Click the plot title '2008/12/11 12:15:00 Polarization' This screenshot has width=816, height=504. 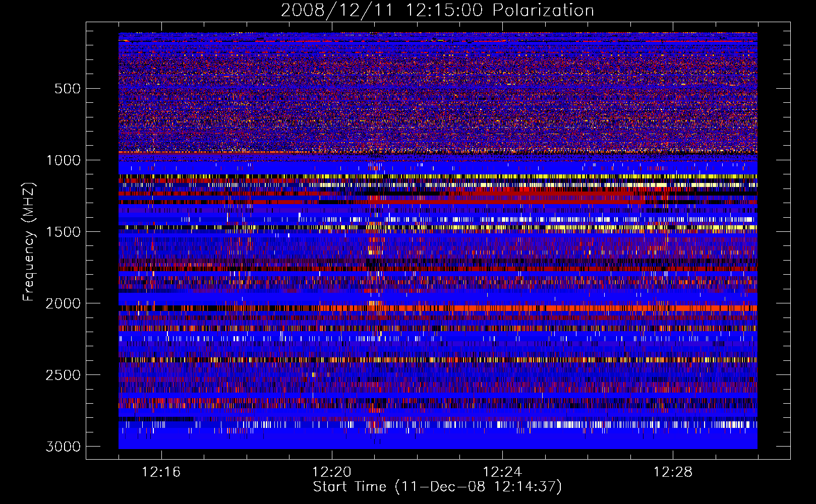coord(437,11)
